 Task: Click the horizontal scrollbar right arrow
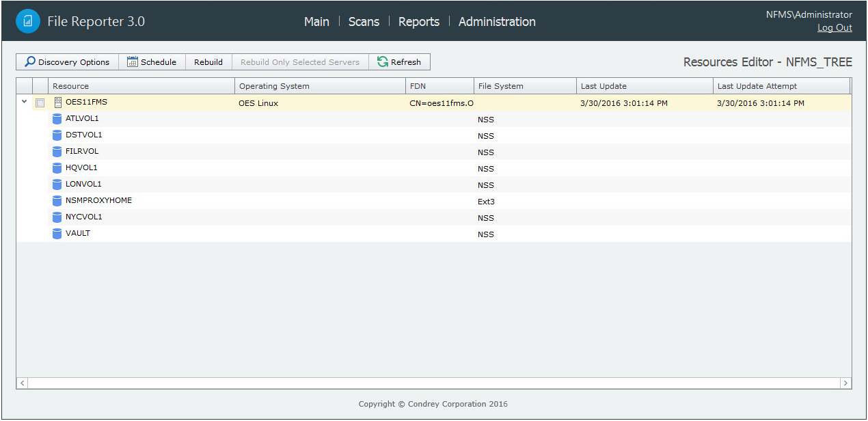845,383
